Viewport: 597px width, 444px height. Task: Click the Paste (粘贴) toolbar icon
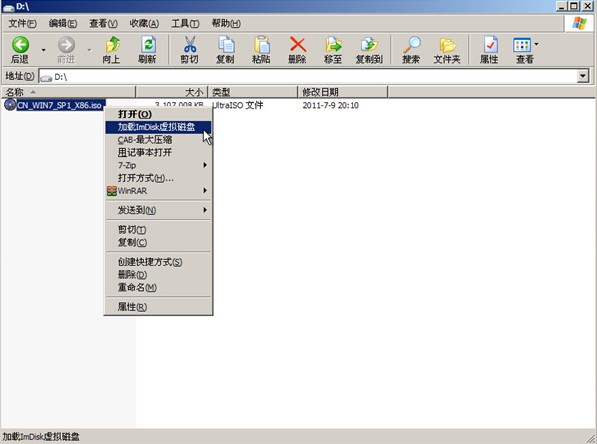click(x=262, y=45)
